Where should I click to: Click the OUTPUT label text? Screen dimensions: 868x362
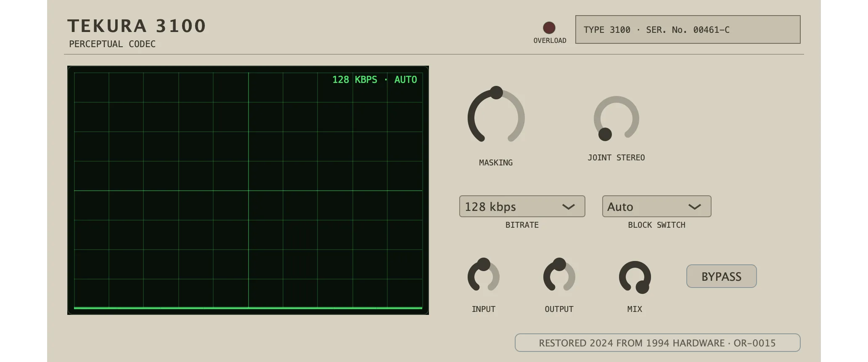pyautogui.click(x=559, y=309)
